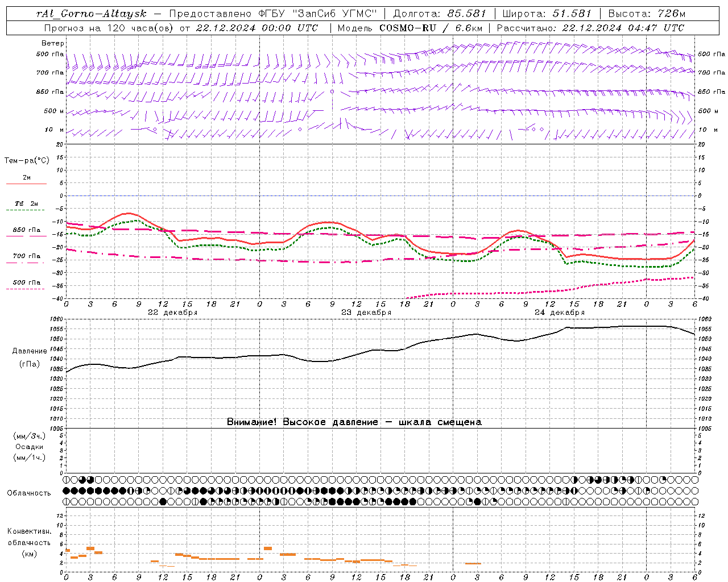The height and width of the screenshot is (582, 728).
Task: Click the Высота: 726м text
Action: point(647,14)
